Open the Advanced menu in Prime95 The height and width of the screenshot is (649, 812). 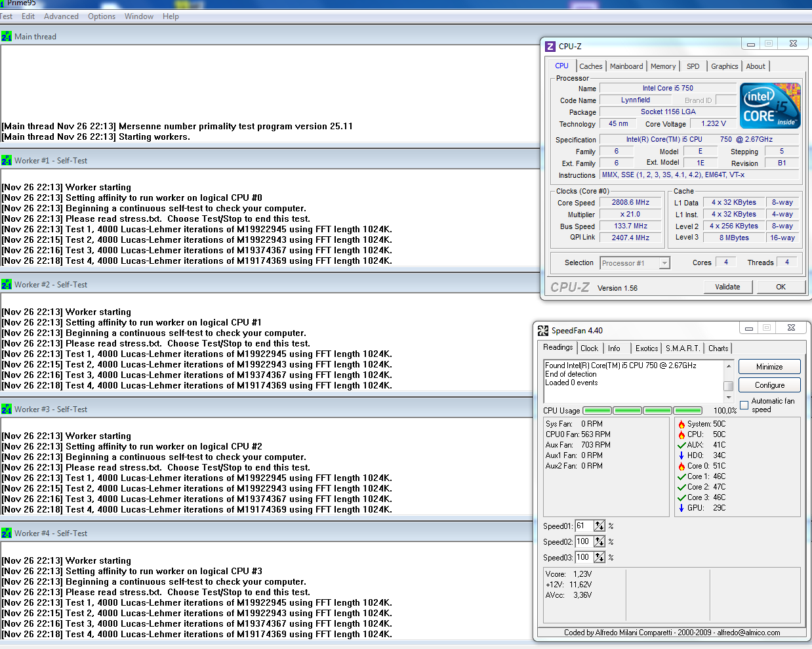tap(61, 16)
